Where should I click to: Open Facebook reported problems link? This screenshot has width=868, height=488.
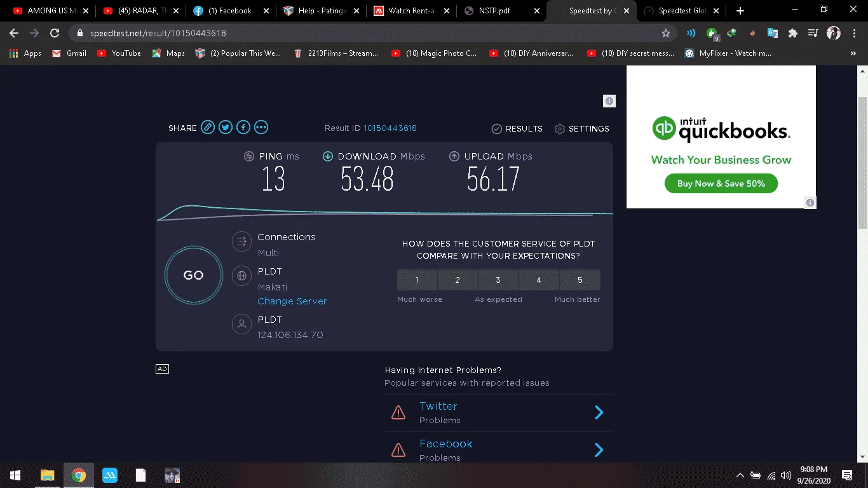click(x=446, y=444)
